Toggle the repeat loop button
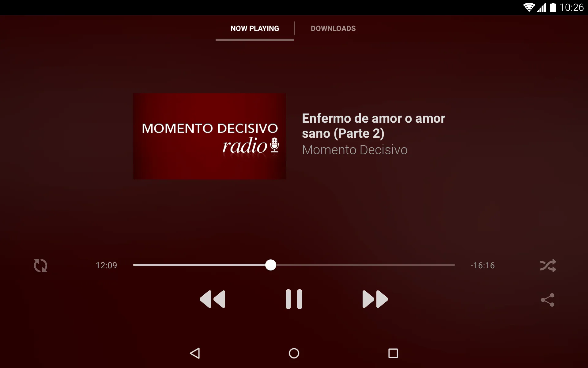Image resolution: width=588 pixels, height=368 pixels. tap(40, 265)
